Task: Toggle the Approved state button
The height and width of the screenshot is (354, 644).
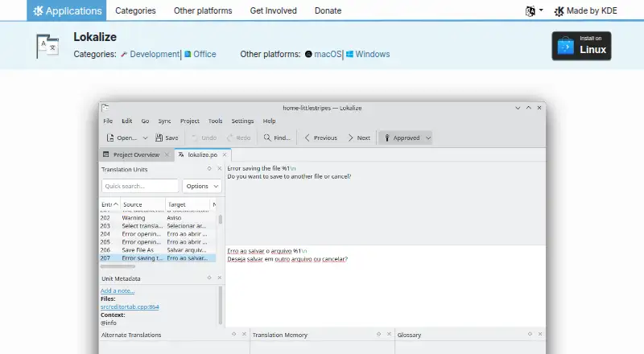Action: pos(402,138)
